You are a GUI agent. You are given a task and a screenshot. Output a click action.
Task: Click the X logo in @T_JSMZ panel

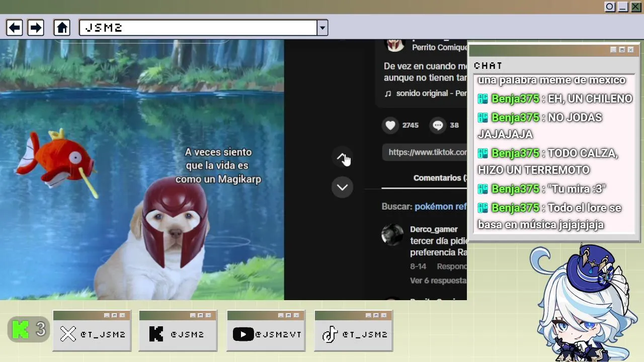(68, 334)
